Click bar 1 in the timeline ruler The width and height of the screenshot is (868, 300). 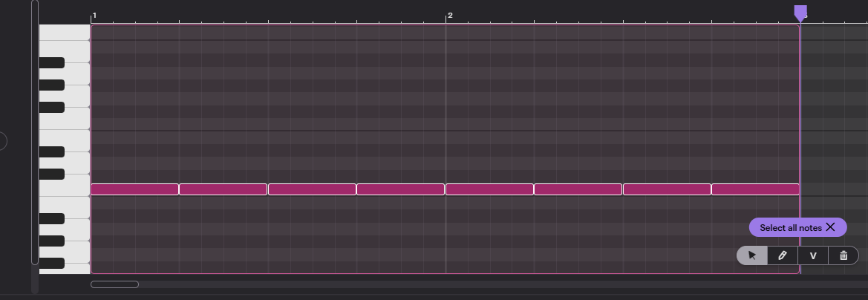tap(94, 16)
